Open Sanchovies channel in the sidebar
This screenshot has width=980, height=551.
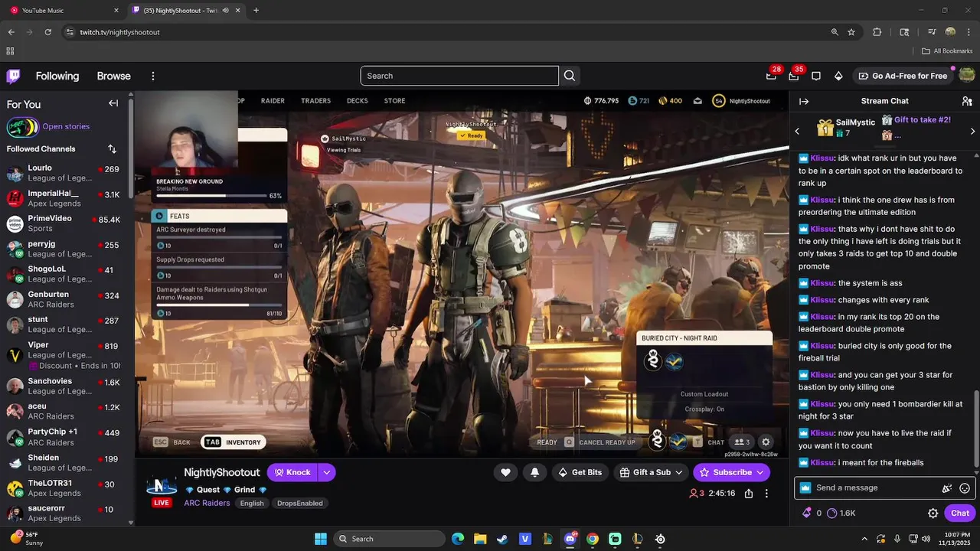tap(64, 386)
